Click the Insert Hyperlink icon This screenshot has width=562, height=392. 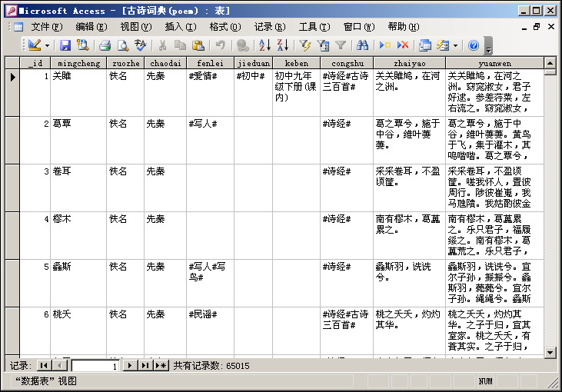[x=243, y=45]
